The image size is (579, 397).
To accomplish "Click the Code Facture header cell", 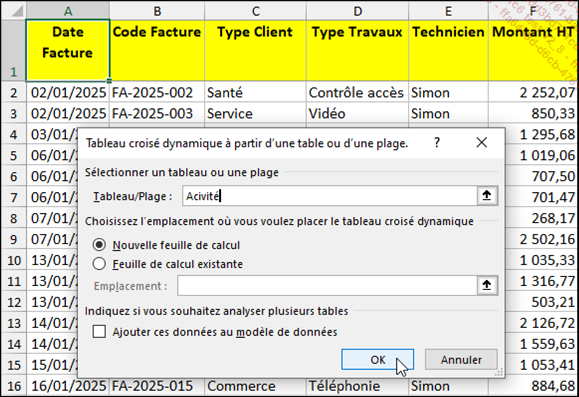I will pos(157,50).
